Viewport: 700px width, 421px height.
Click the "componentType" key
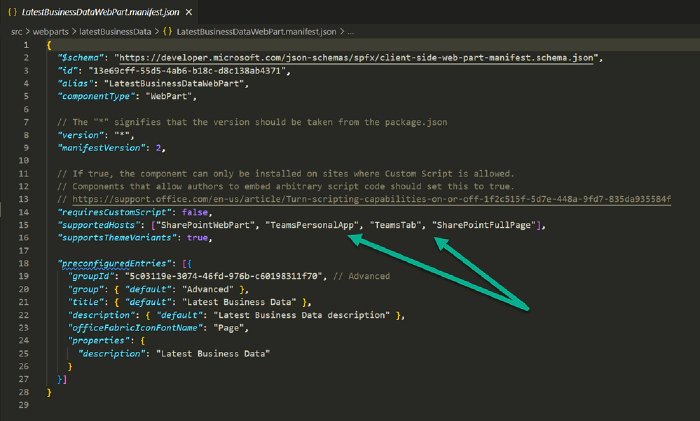pyautogui.click(x=96, y=96)
